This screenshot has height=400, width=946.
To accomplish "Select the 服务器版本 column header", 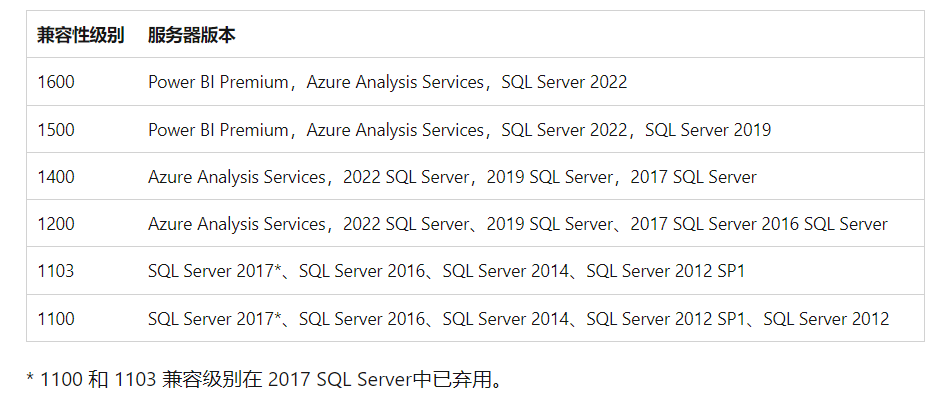I will 191,35.
